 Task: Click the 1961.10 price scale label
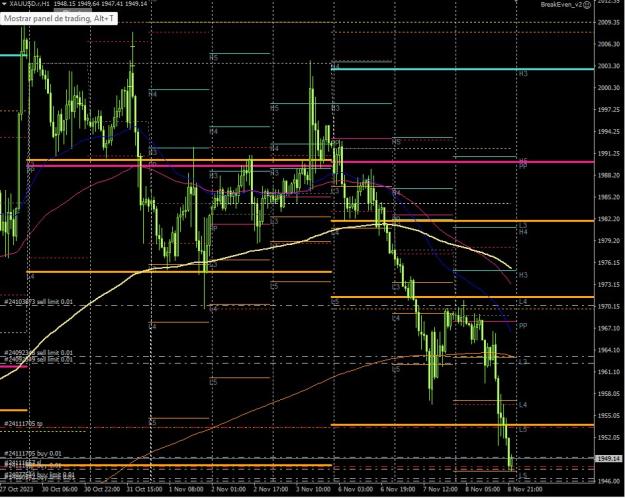click(x=609, y=372)
